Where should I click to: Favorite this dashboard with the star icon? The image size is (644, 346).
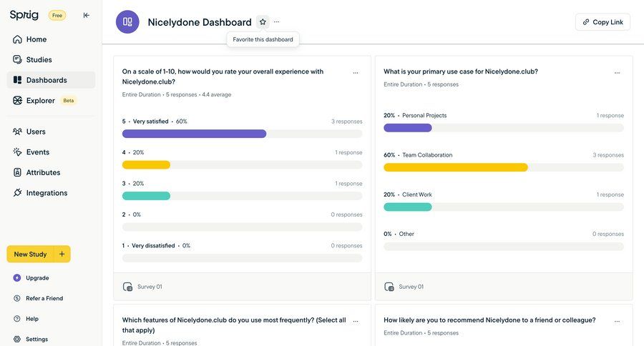tap(263, 22)
